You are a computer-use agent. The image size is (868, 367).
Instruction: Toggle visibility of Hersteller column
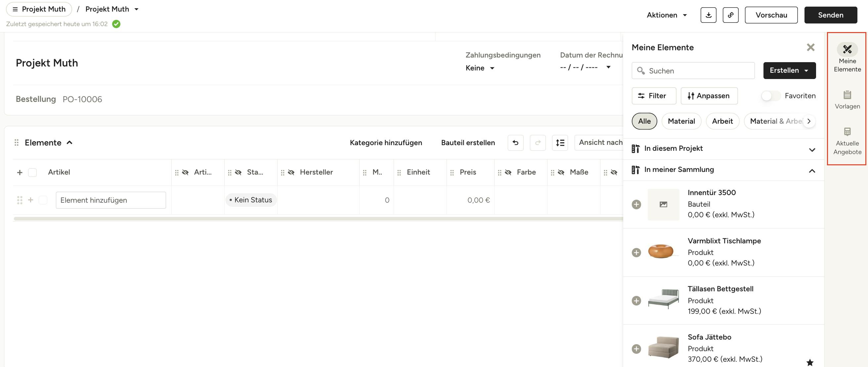(x=291, y=172)
